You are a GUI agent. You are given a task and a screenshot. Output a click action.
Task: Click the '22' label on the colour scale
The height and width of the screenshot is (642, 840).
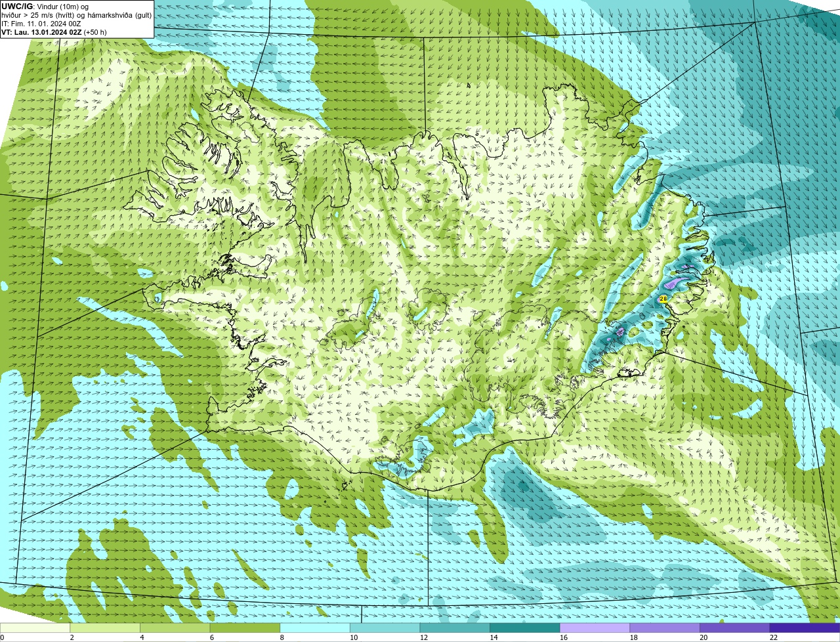[774, 637]
